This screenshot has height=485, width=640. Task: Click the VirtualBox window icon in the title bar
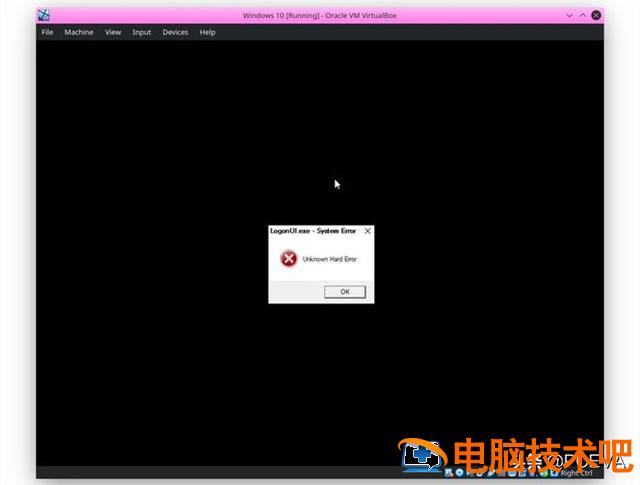coord(44,15)
